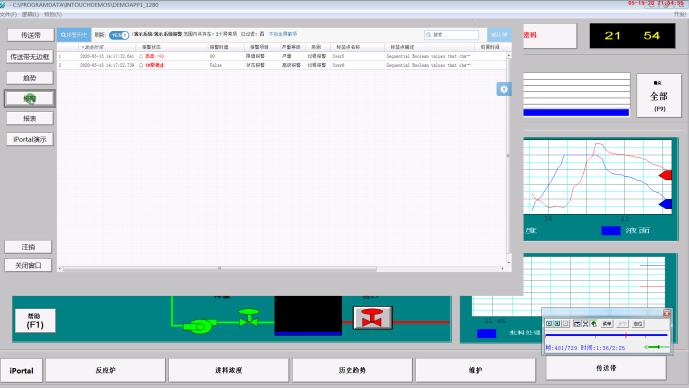Click the bottom-right 传送带 button
689x388 pixels.
606,368
